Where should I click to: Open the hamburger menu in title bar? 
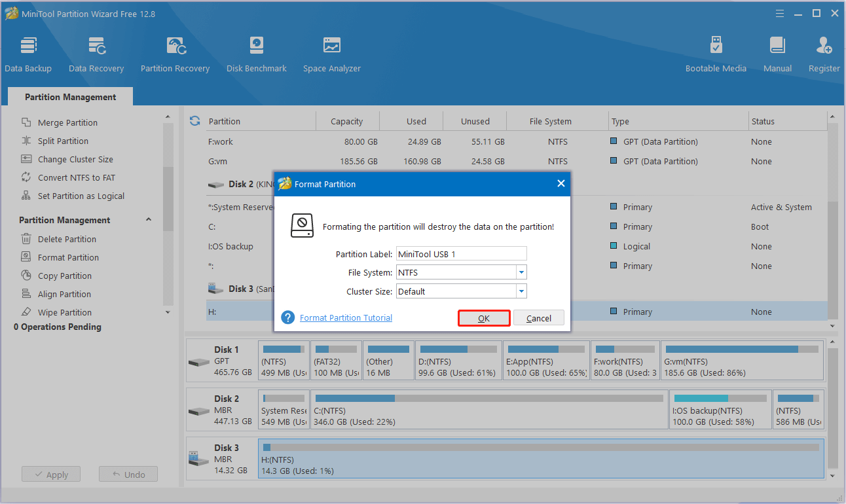(x=779, y=13)
